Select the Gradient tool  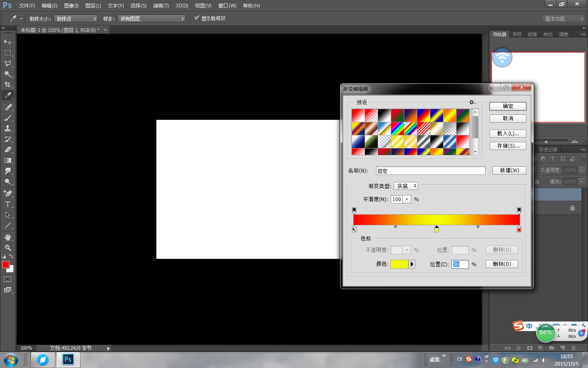[x=8, y=160]
